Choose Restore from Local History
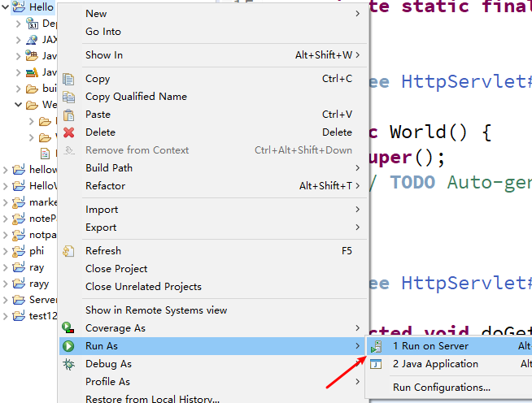 (x=214, y=399)
